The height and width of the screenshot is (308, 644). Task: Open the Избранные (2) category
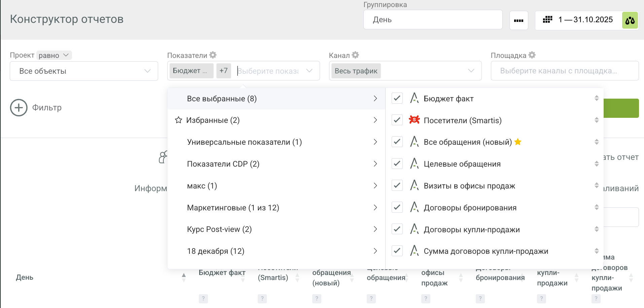tap(276, 120)
